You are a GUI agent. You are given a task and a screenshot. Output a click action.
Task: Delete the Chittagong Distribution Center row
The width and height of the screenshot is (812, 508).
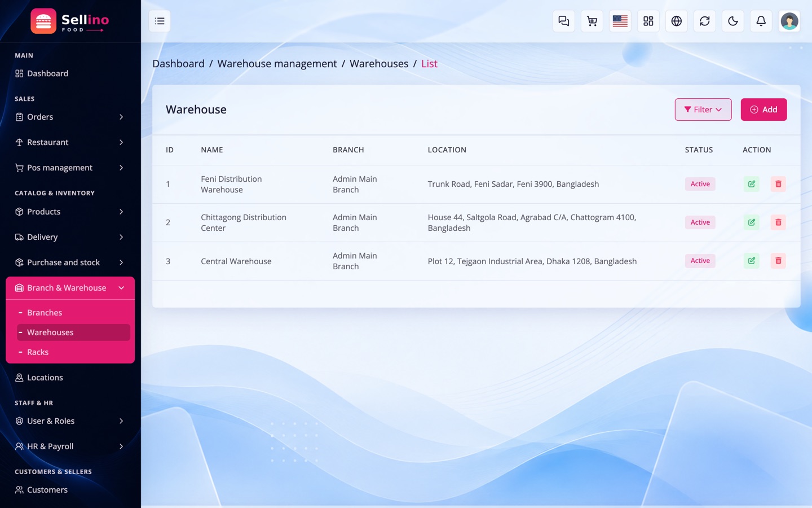778,222
